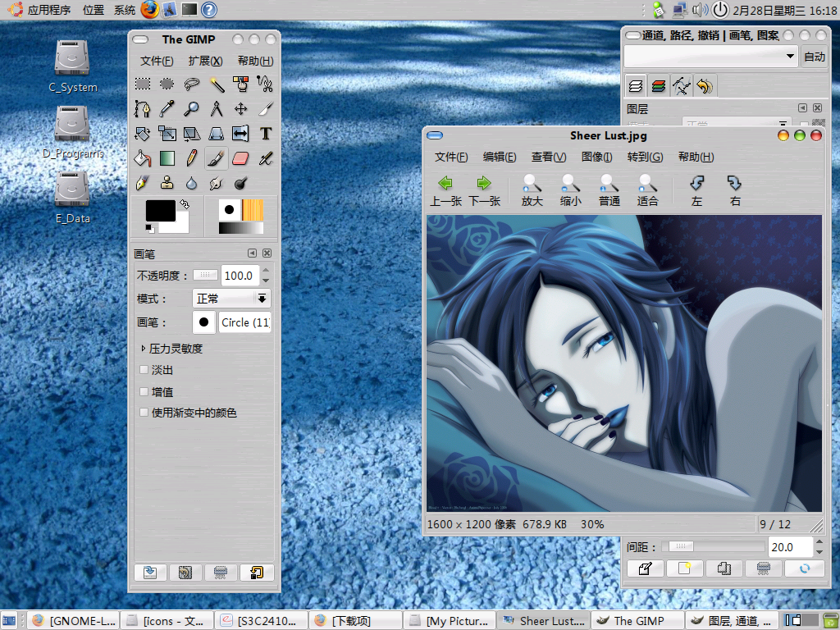The width and height of the screenshot is (840, 630).
Task: Choose the Bucket Fill tool
Action: click(x=143, y=158)
